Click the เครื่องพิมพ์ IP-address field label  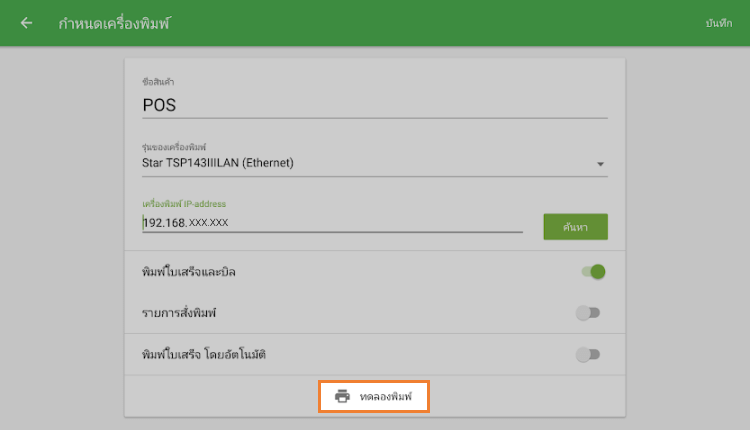184,204
